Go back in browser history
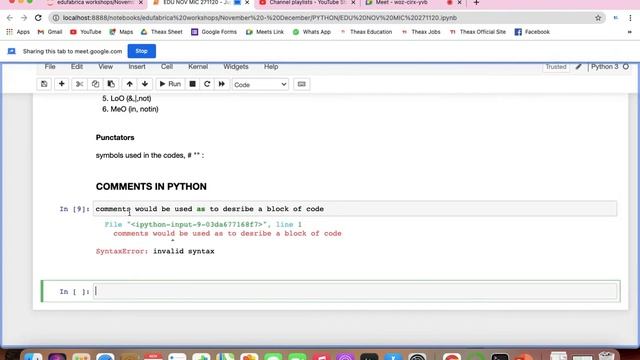This screenshot has width=640, height=360. pyautogui.click(x=10, y=18)
